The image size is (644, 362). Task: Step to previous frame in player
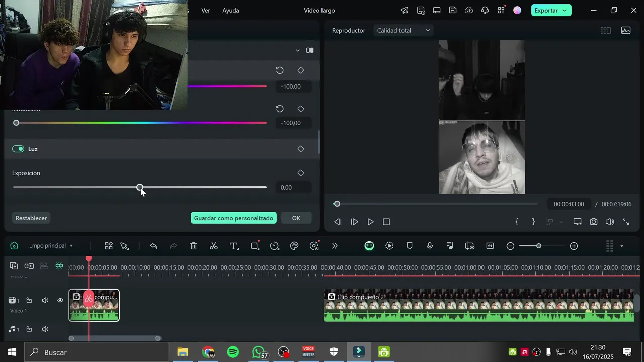click(x=338, y=222)
